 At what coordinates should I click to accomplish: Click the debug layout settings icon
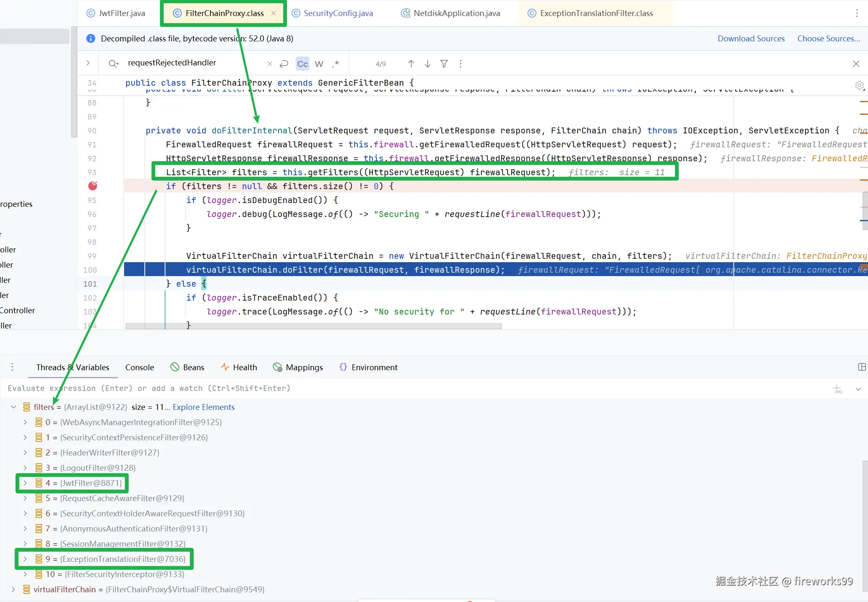pyautogui.click(x=862, y=367)
